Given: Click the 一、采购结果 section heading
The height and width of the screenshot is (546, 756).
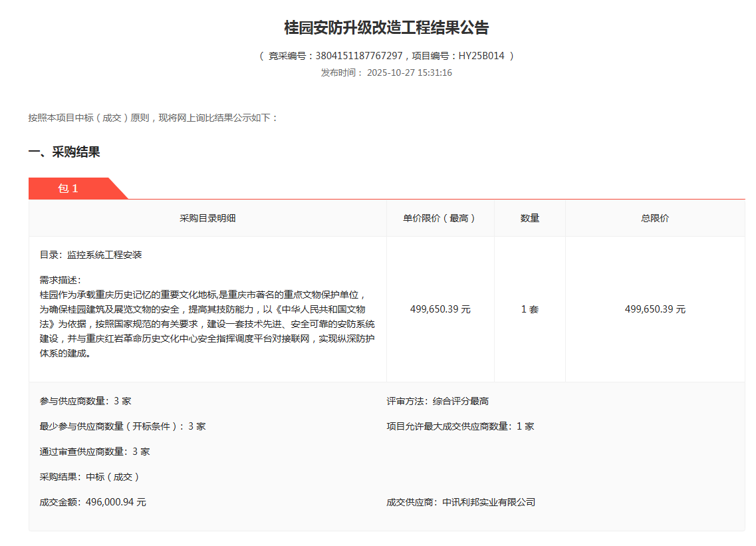Looking at the screenshot, I should (x=64, y=152).
